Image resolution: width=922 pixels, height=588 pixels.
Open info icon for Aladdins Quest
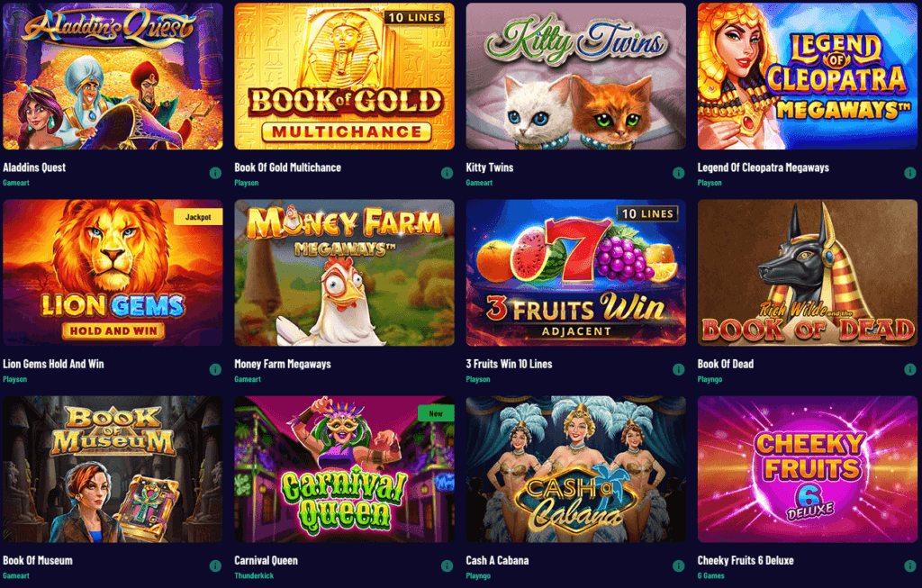pos(215,173)
